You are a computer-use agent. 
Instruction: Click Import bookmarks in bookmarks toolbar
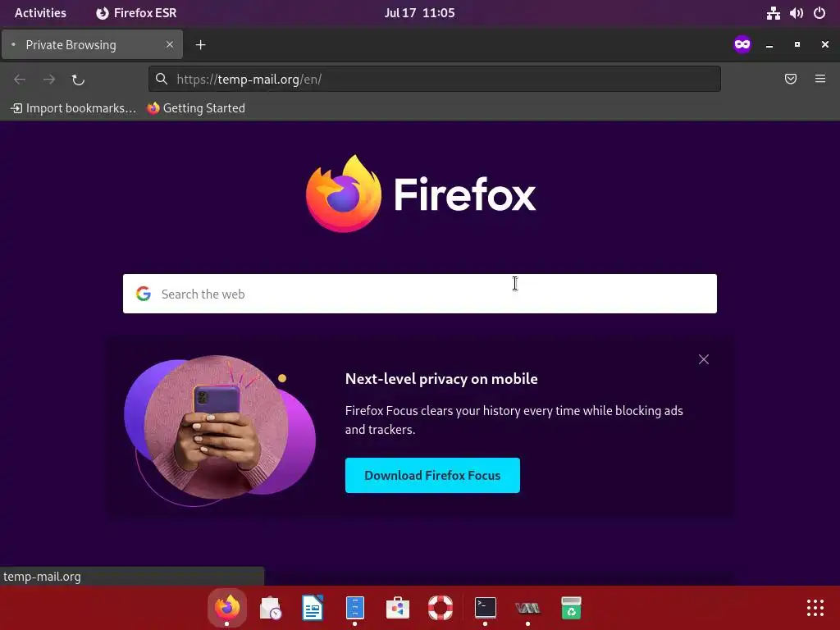coord(73,108)
